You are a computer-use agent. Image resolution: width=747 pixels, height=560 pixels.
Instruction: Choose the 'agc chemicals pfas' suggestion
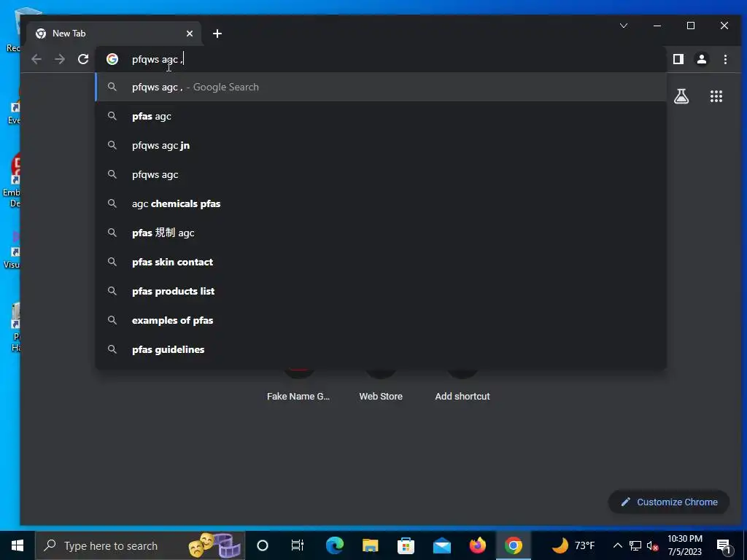coord(381,204)
